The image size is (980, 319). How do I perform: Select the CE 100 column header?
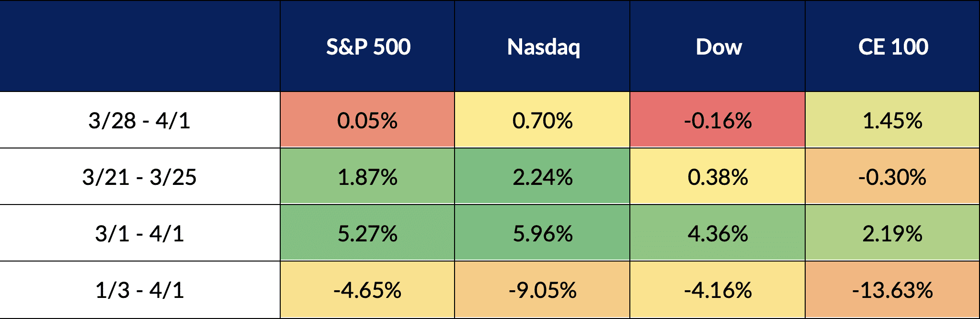[x=893, y=47]
